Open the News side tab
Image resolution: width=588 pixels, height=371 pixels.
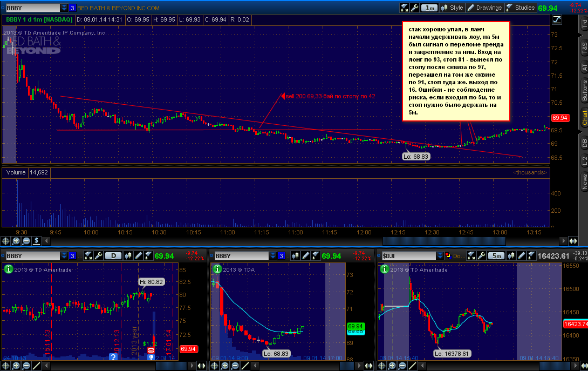point(584,181)
